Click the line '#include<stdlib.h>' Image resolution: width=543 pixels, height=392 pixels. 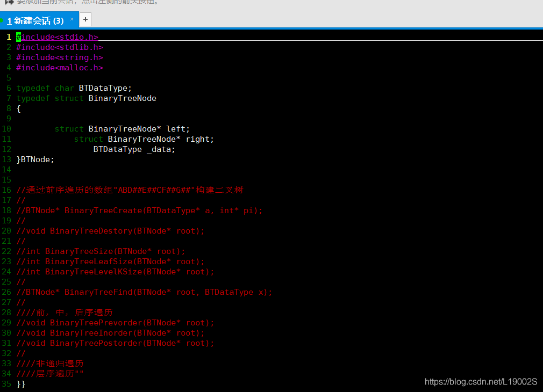coord(60,47)
